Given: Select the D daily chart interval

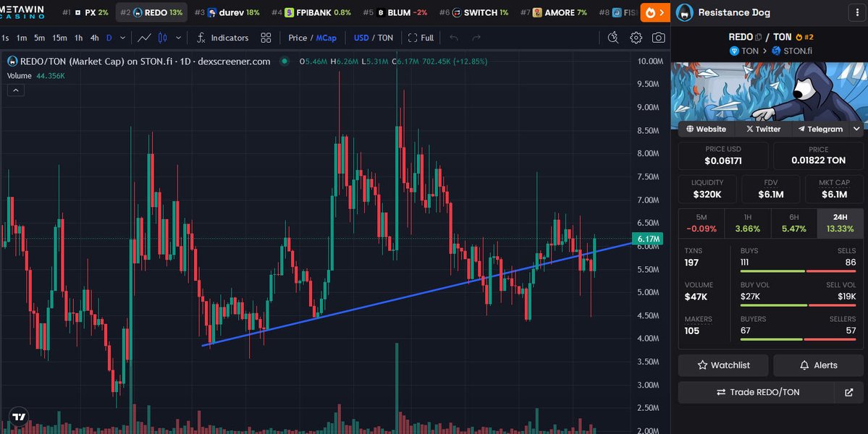Looking at the screenshot, I should tap(109, 38).
